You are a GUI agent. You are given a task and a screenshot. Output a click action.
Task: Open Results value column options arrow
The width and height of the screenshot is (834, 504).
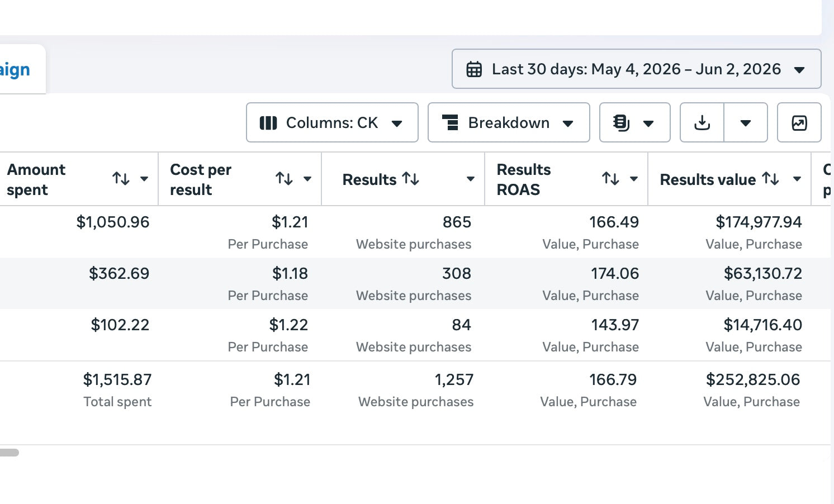pos(797,179)
